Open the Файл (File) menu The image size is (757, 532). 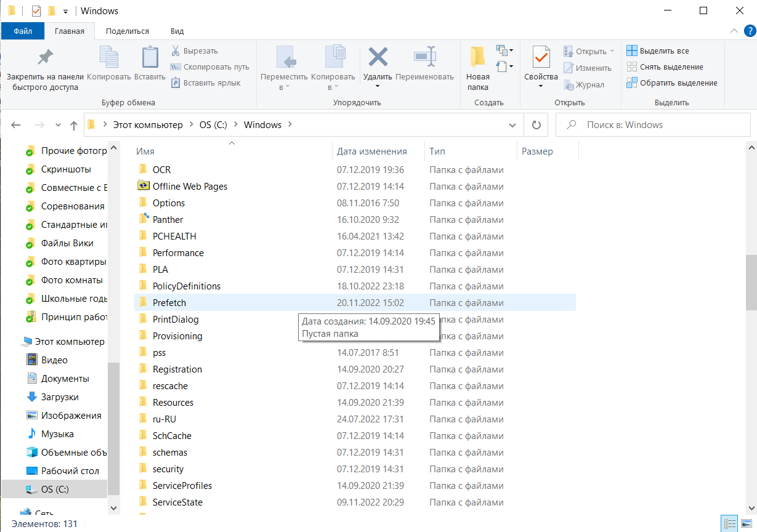point(23,31)
